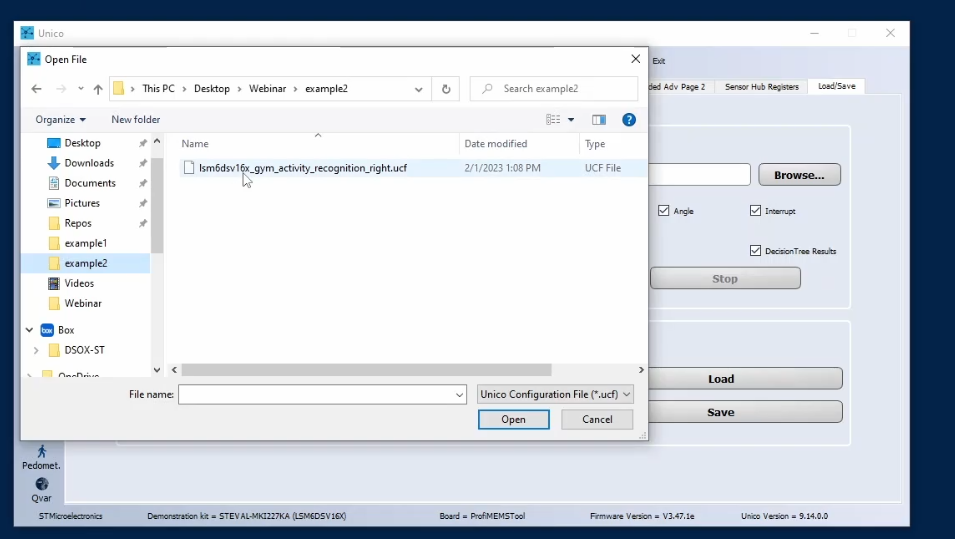955x539 pixels.
Task: Toggle the DecisionTree Results checkbox
Action: pos(755,251)
